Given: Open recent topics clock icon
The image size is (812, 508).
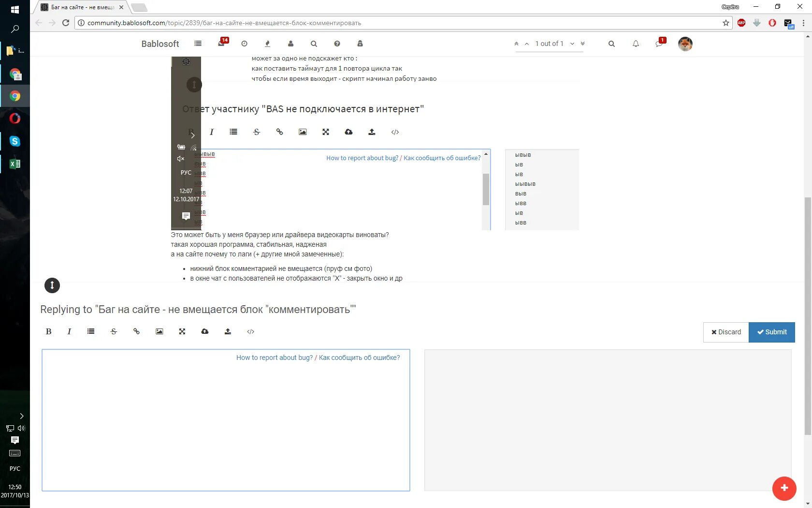Looking at the screenshot, I should pos(244,44).
